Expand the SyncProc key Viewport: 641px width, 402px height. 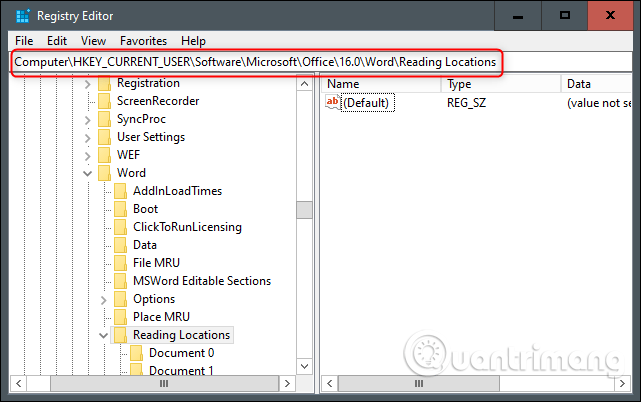tap(87, 120)
